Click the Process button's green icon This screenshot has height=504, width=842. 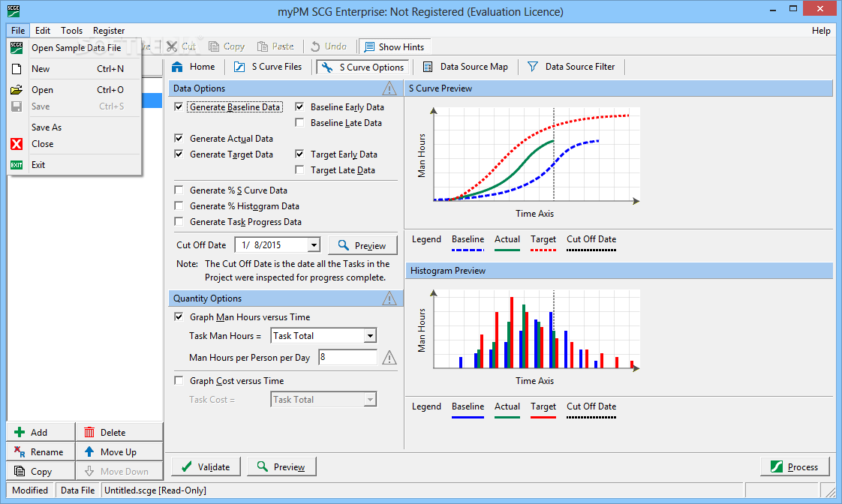point(777,466)
